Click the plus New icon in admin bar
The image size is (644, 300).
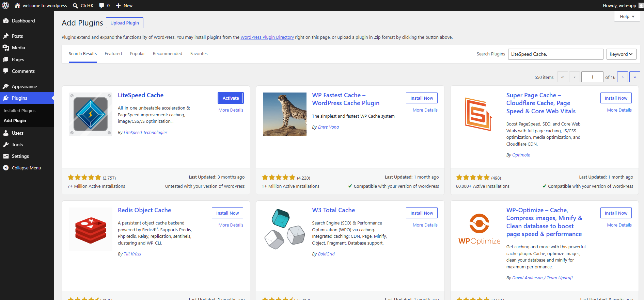(x=118, y=6)
